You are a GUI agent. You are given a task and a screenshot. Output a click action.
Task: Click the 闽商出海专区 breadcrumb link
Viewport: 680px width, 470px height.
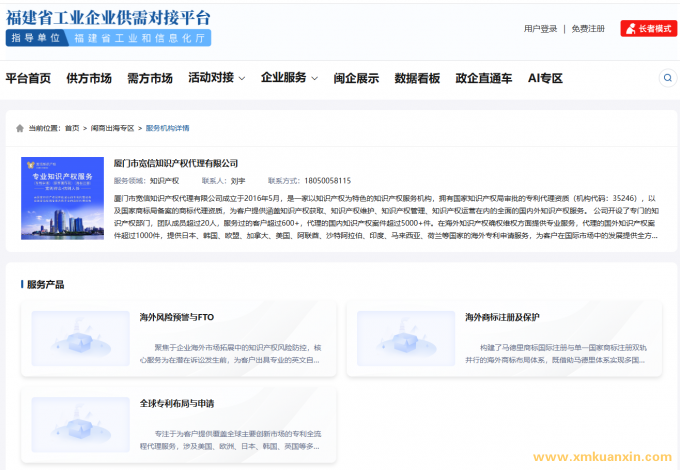click(x=112, y=128)
